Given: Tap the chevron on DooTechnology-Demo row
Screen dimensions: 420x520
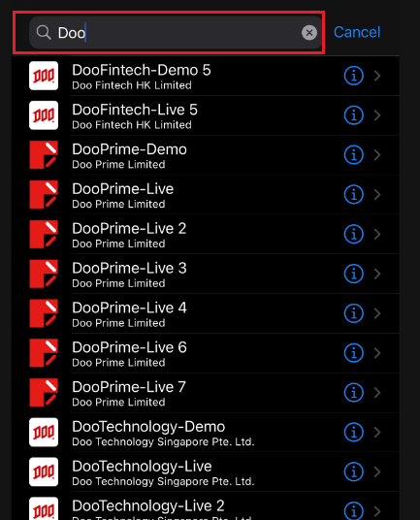Looking at the screenshot, I should coord(377,432).
